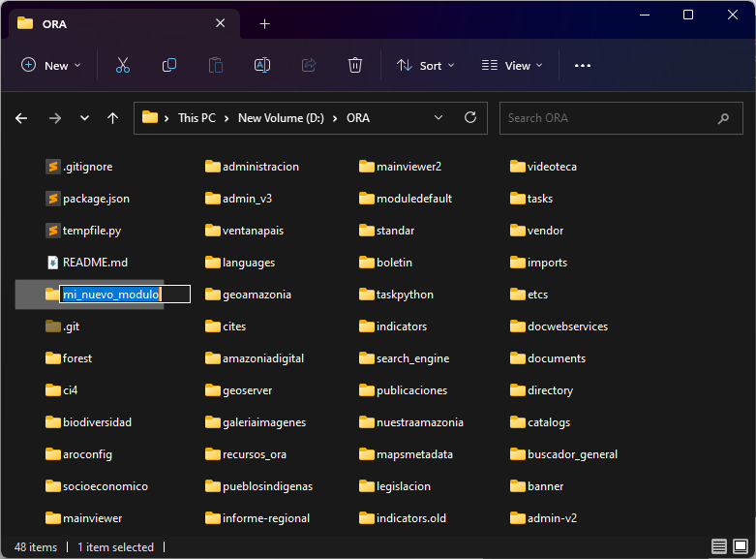Click the Share icon in toolbar
This screenshot has height=559, width=756.
[x=309, y=65]
